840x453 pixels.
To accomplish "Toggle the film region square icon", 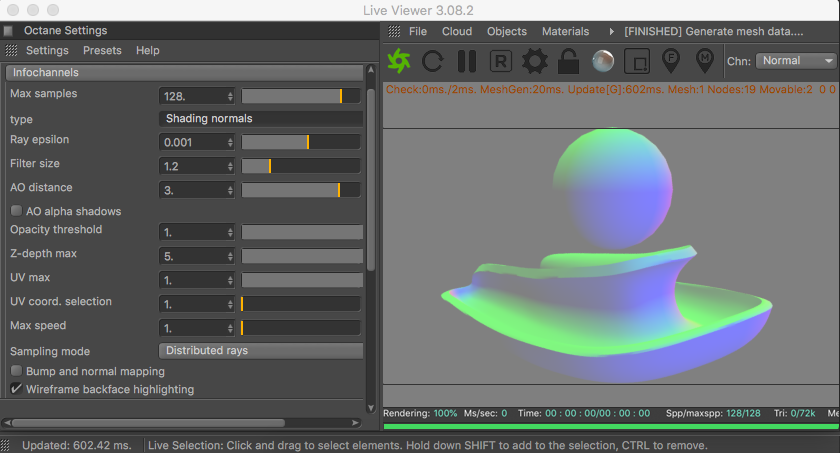I will (637, 61).
